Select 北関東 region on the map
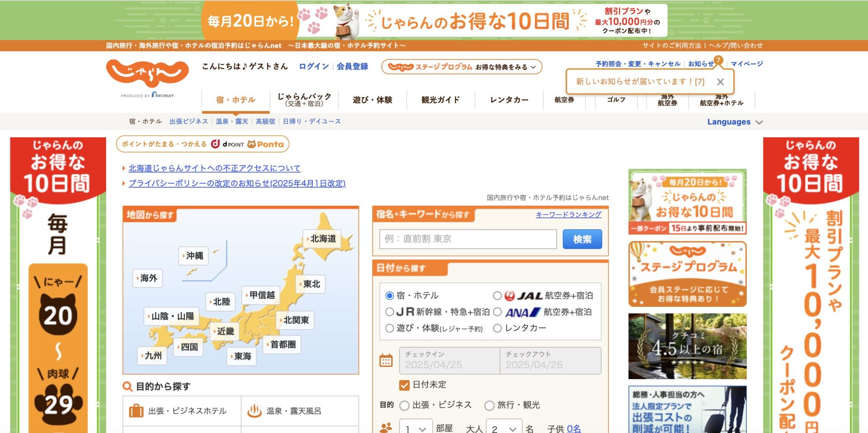The height and width of the screenshot is (433, 868). (295, 320)
